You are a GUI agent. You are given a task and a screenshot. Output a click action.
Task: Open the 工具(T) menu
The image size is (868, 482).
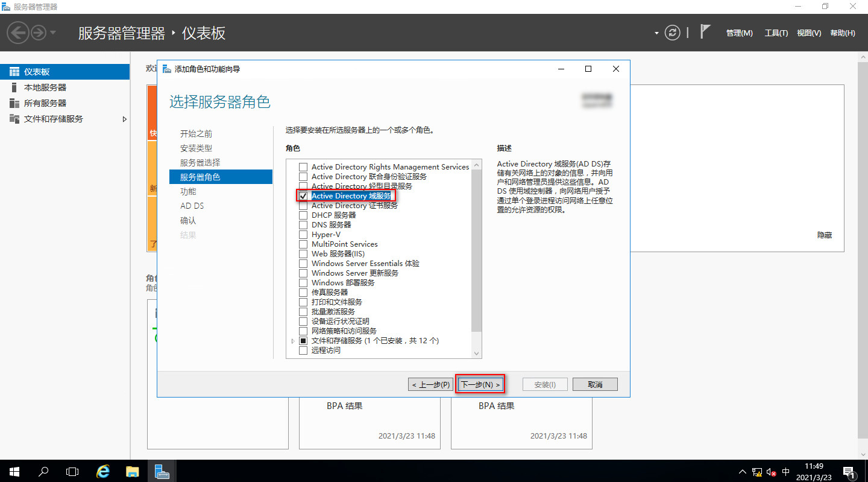[x=776, y=33]
